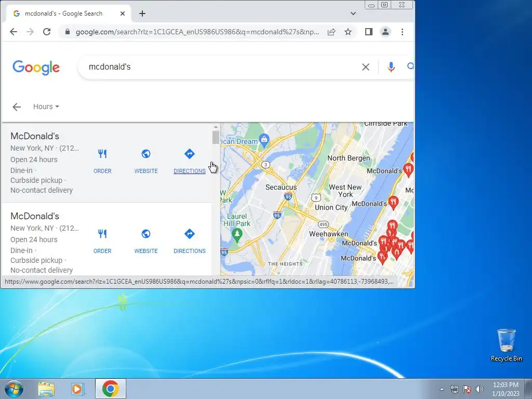Viewport: 532px width, 399px height.
Task: Open the Recycle Bin on the desktop
Action: 506,345
